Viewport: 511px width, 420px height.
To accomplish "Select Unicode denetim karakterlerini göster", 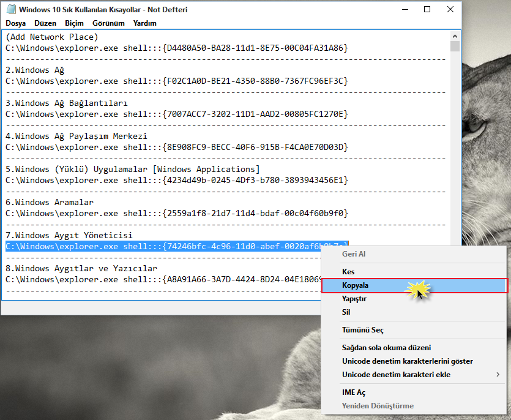I will [414, 361].
